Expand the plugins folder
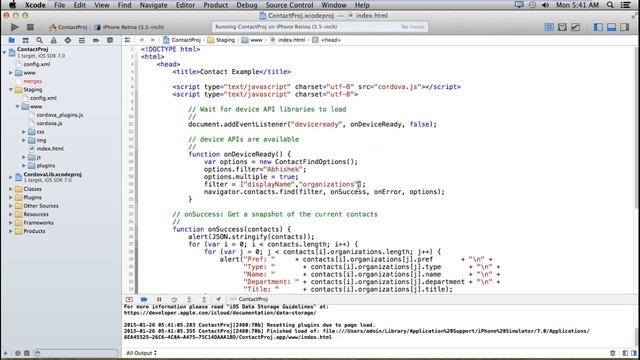The image size is (640, 360). click(24, 165)
